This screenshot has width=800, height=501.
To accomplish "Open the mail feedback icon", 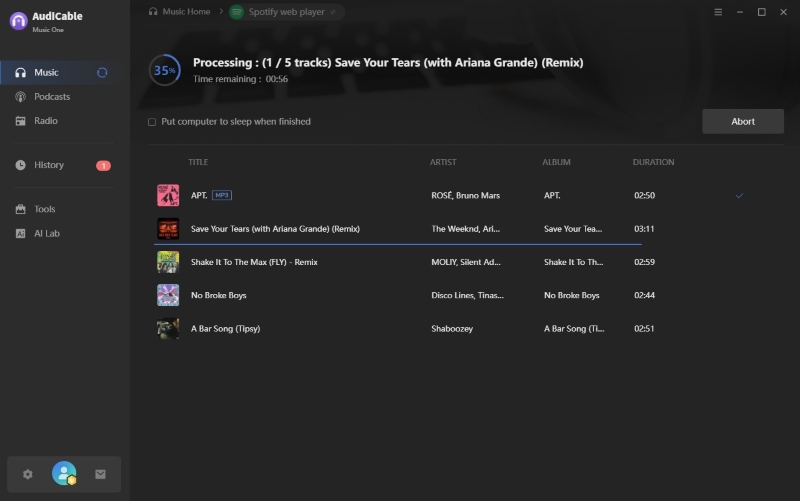I will coord(101,474).
